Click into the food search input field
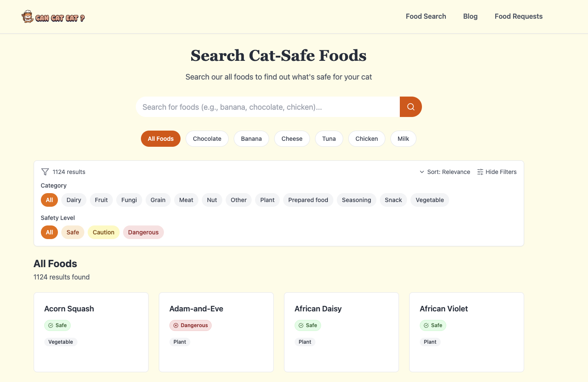 click(x=267, y=107)
